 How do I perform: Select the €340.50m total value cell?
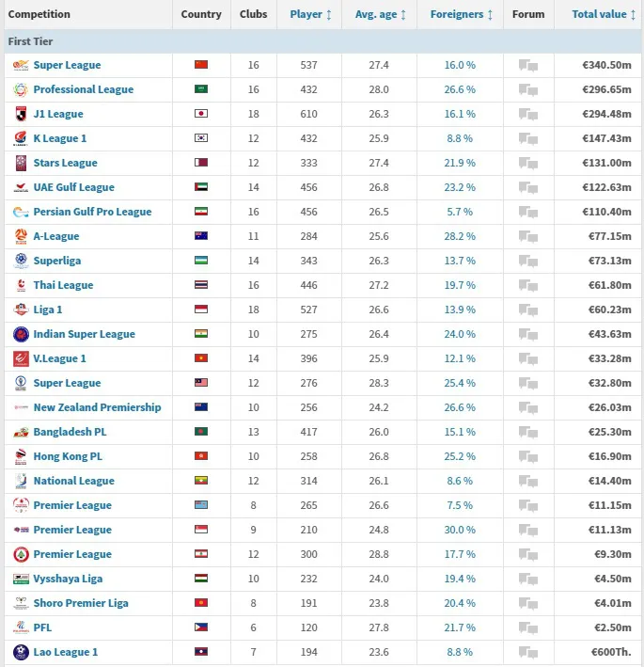(606, 65)
